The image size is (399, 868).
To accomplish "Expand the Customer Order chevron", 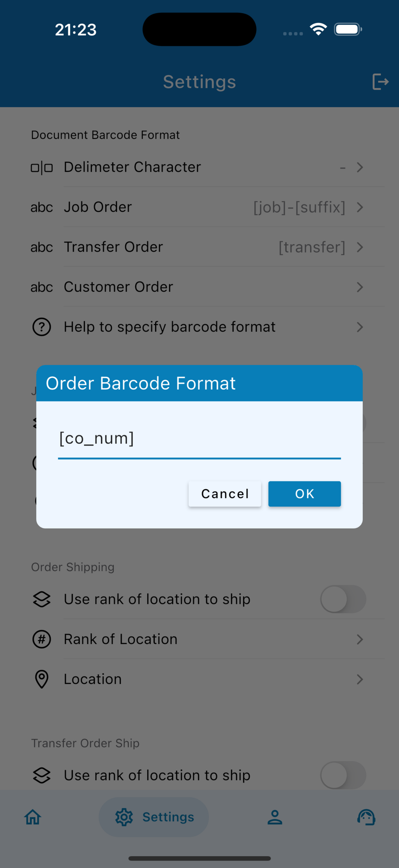I will coord(360,287).
